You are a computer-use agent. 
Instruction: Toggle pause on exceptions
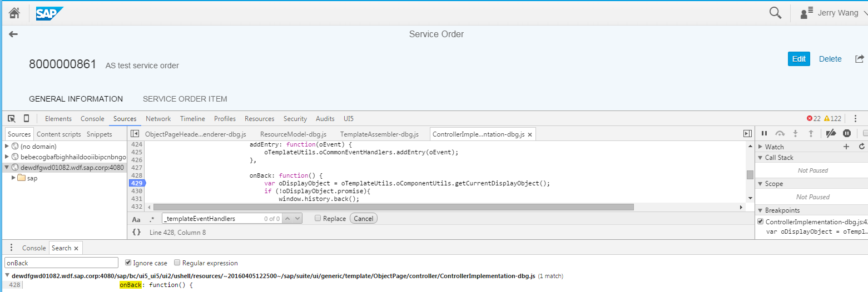[x=846, y=134]
